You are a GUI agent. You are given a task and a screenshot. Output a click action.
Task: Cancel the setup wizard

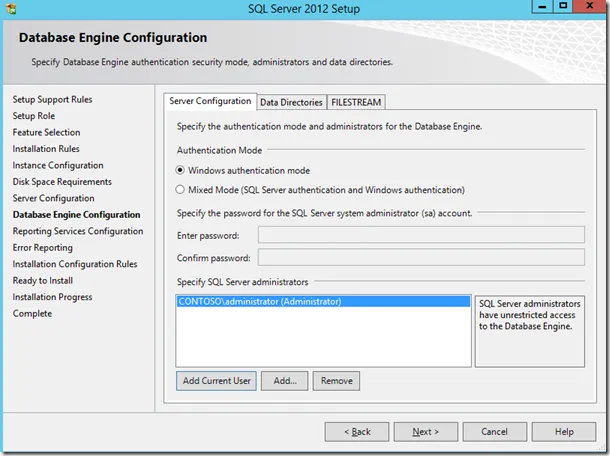[x=494, y=432]
